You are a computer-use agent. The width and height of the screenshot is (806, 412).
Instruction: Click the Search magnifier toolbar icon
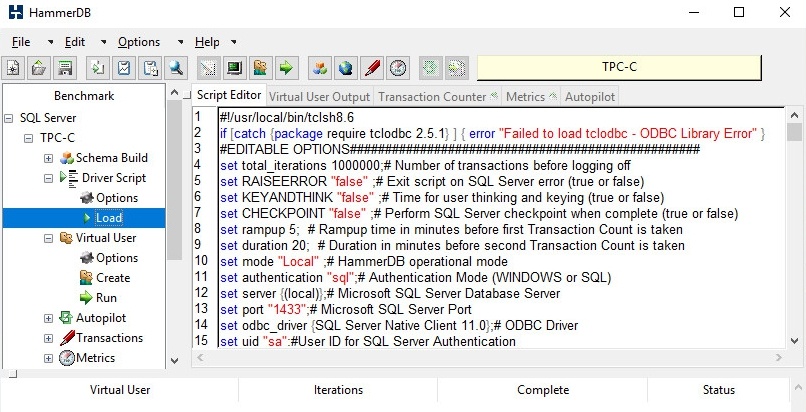176,68
